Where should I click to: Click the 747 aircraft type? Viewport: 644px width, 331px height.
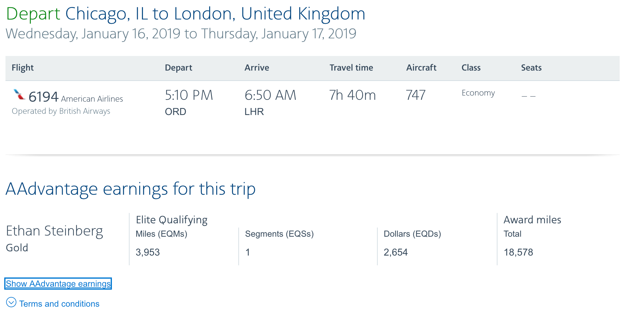416,95
